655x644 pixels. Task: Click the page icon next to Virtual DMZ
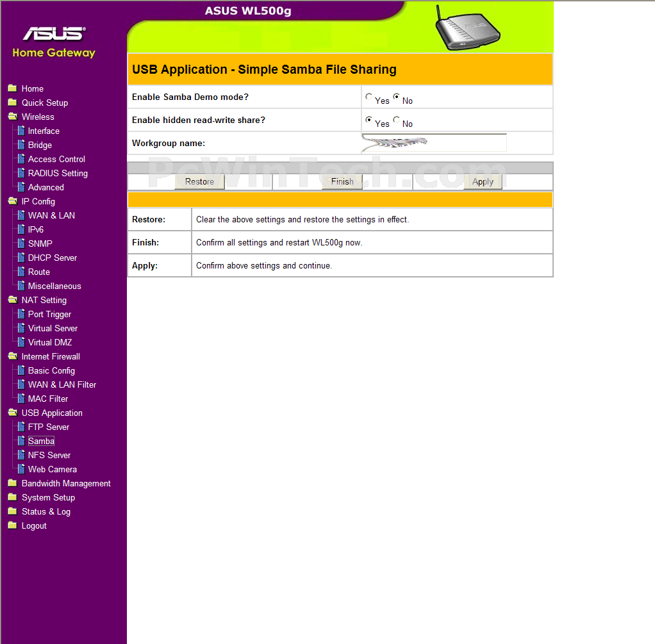[x=21, y=342]
